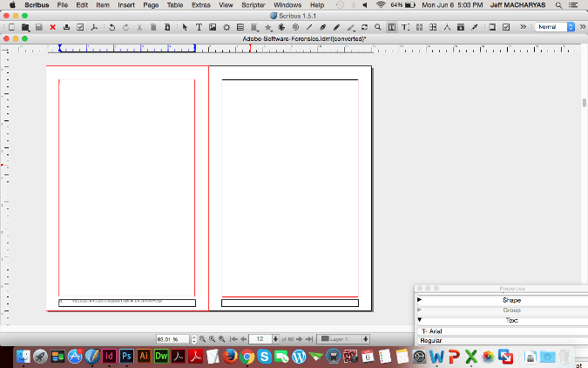Select the Zoom magnifier tool in toolbar
588x368 pixels.
tap(377, 28)
